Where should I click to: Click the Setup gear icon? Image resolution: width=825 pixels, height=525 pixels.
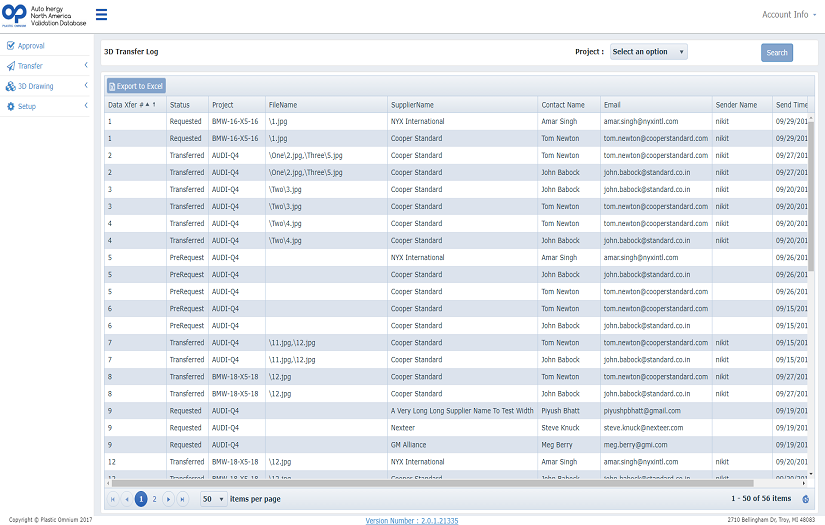[11, 106]
